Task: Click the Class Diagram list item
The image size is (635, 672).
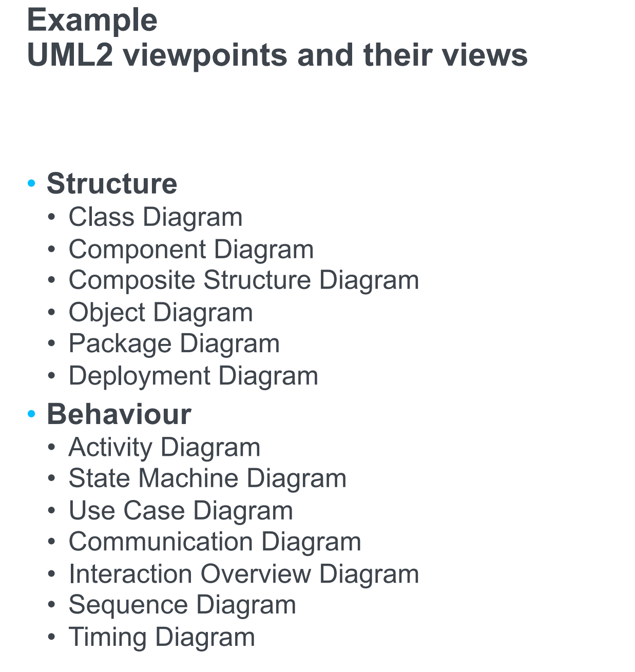Action: point(156,217)
